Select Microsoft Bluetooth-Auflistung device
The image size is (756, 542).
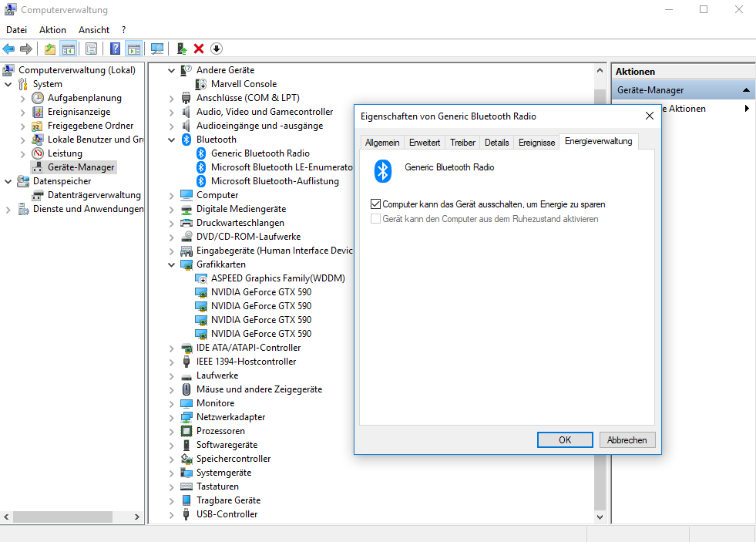point(275,181)
